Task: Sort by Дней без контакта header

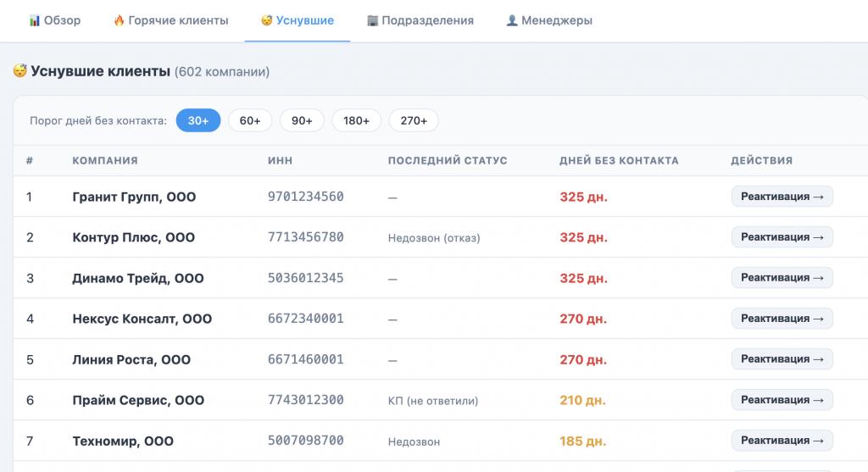Action: click(x=619, y=160)
